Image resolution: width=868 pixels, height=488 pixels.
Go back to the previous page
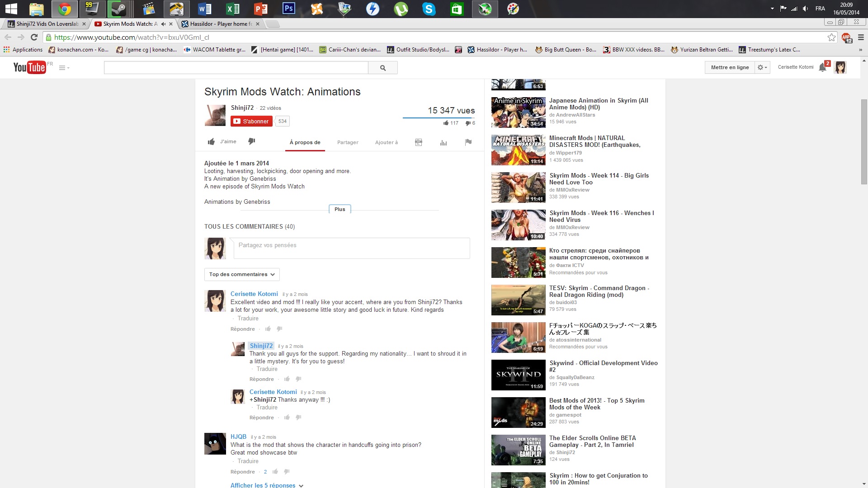tap(8, 38)
